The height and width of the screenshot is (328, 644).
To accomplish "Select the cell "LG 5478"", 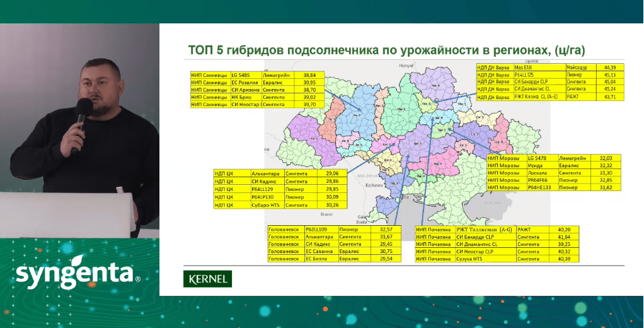I will coord(542,158).
